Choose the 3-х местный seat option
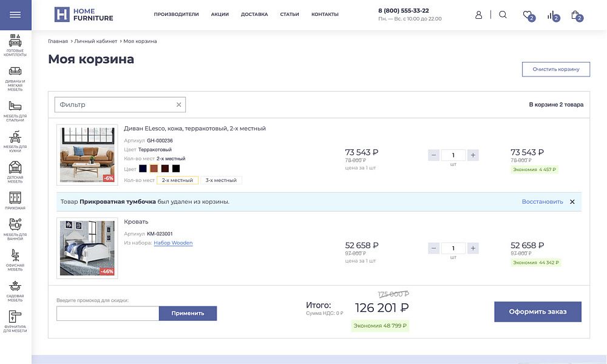This screenshot has width=607, height=364. click(x=221, y=180)
